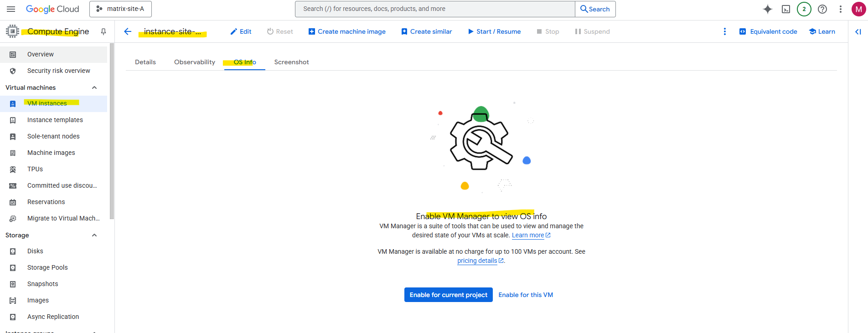Viewport: 868px width, 333px height.
Task: Open the Learn panel
Action: coord(822,31)
